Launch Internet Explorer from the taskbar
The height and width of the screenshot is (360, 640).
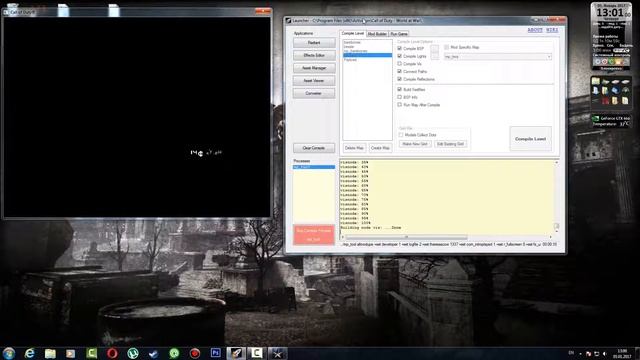click(x=29, y=353)
